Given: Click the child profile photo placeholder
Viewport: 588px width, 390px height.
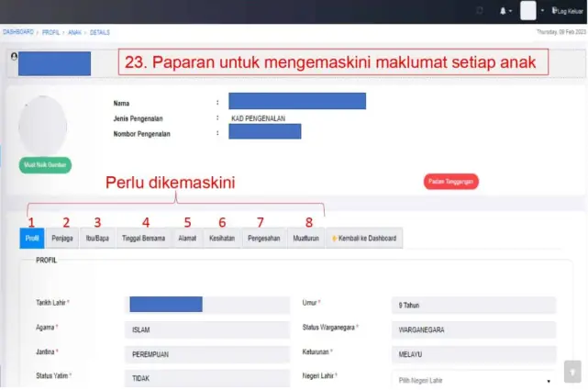Looking at the screenshot, I should click(x=43, y=126).
